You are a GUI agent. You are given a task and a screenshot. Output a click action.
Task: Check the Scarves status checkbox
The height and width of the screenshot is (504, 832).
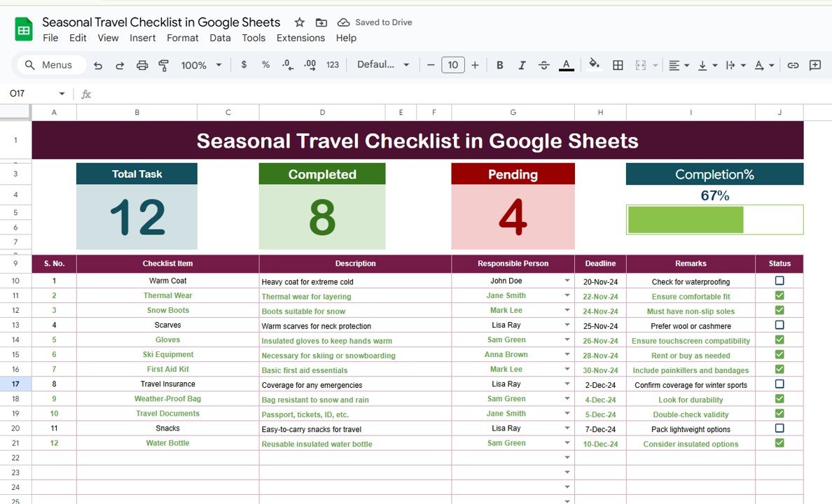779,325
